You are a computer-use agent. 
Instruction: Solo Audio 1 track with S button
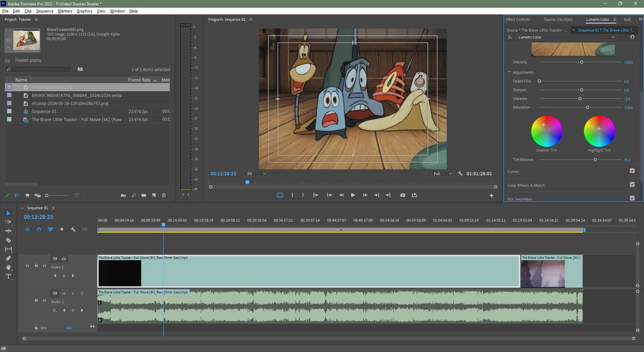pos(73,293)
